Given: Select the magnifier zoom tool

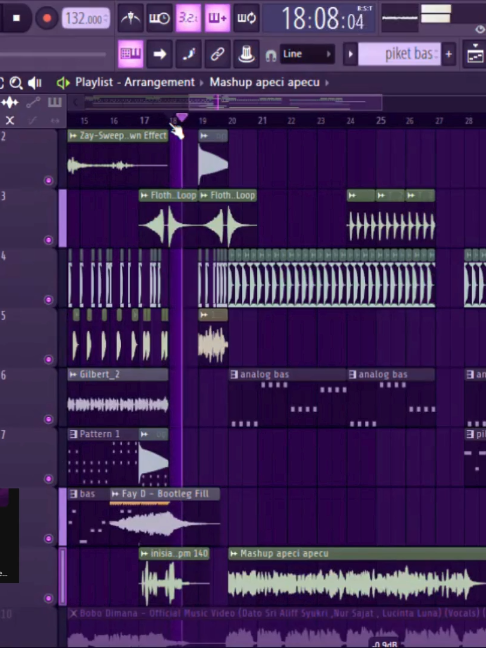Looking at the screenshot, I should coord(16,83).
